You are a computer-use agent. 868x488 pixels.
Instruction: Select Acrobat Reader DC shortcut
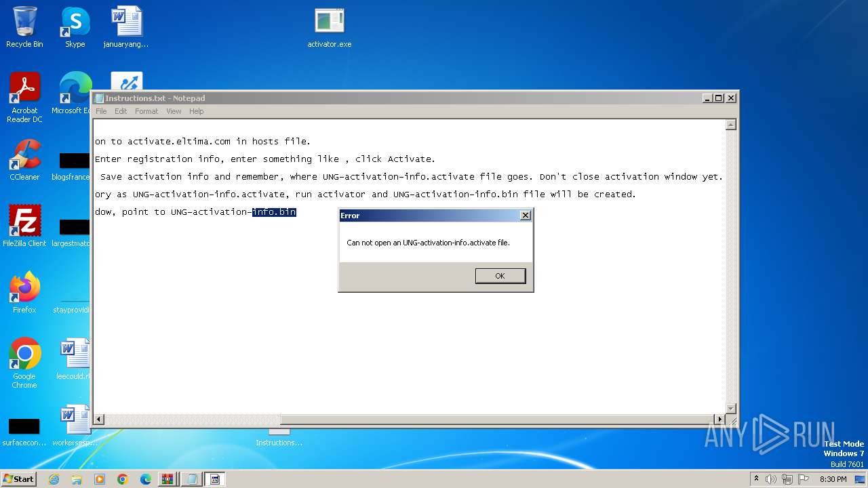pos(24,98)
